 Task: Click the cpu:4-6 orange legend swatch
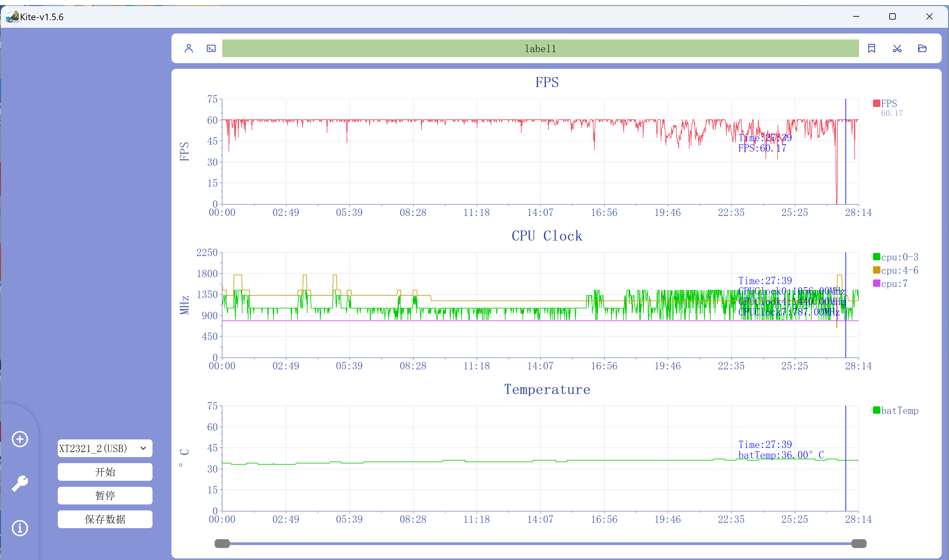coord(877,270)
